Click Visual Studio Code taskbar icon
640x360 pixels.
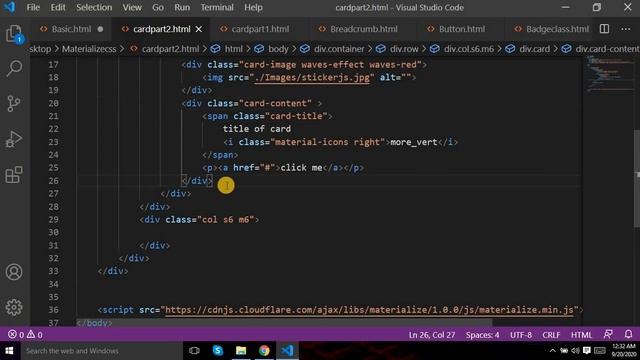[x=287, y=351]
